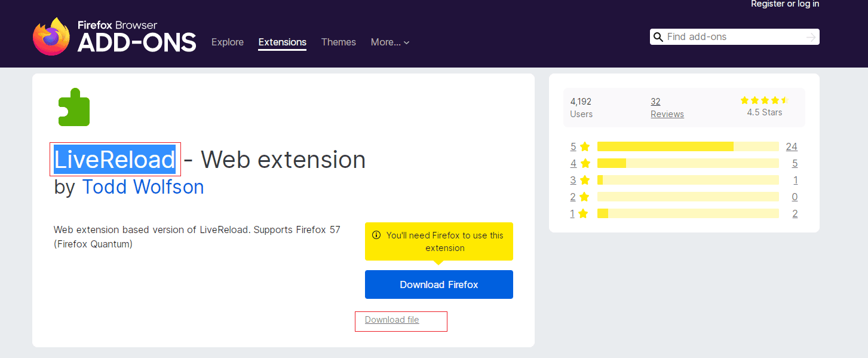Show the 2 one-star reviews count

click(795, 214)
